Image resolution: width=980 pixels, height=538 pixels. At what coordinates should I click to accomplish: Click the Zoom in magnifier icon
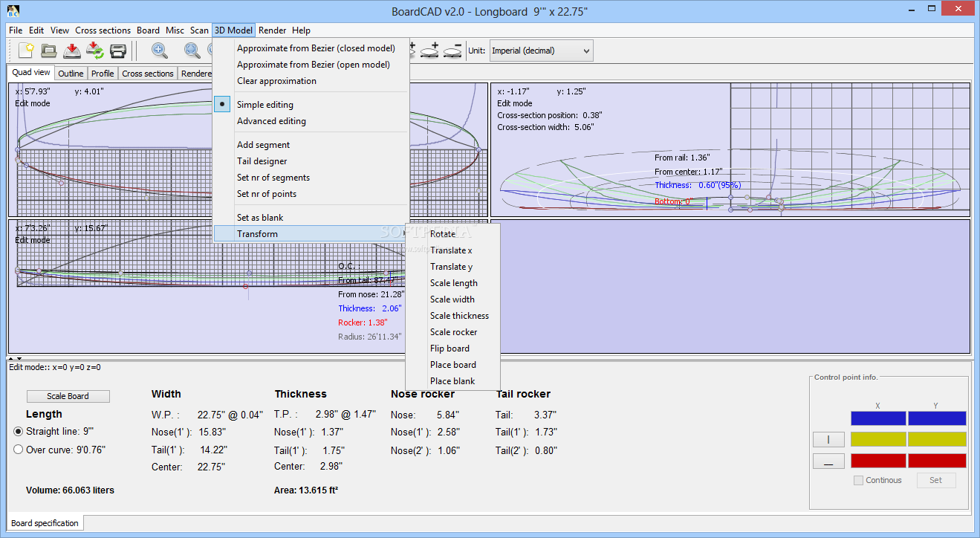160,51
